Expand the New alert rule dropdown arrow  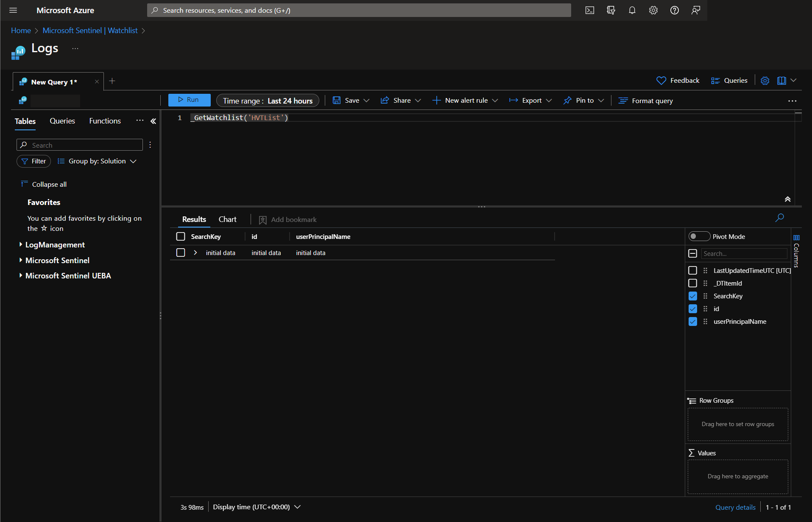(x=495, y=101)
